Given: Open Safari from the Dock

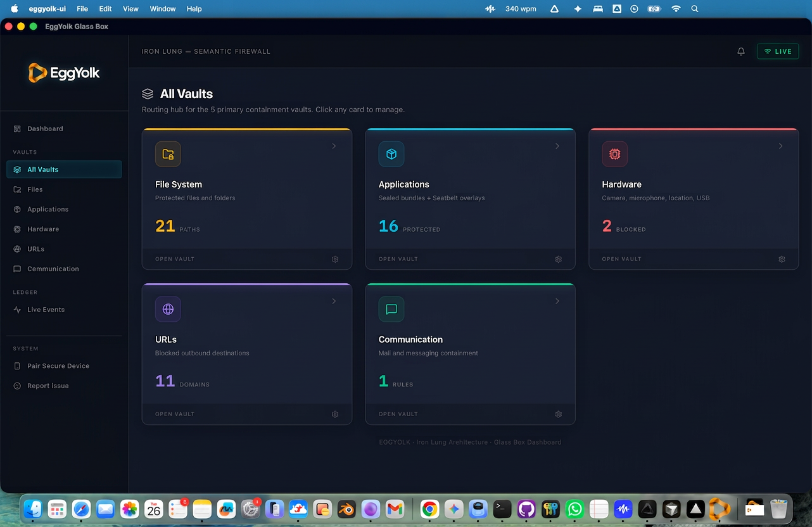Looking at the screenshot, I should 82,509.
